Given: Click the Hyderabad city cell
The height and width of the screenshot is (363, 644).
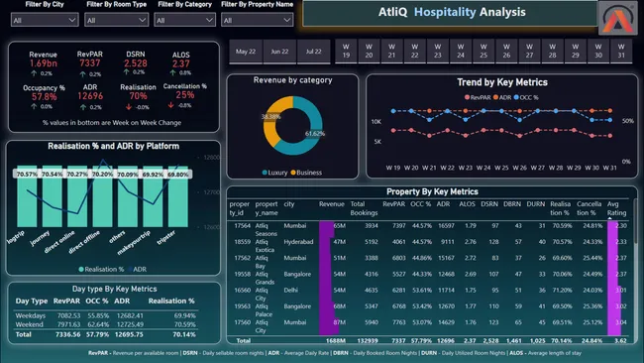Looking at the screenshot, I should coord(298,242).
